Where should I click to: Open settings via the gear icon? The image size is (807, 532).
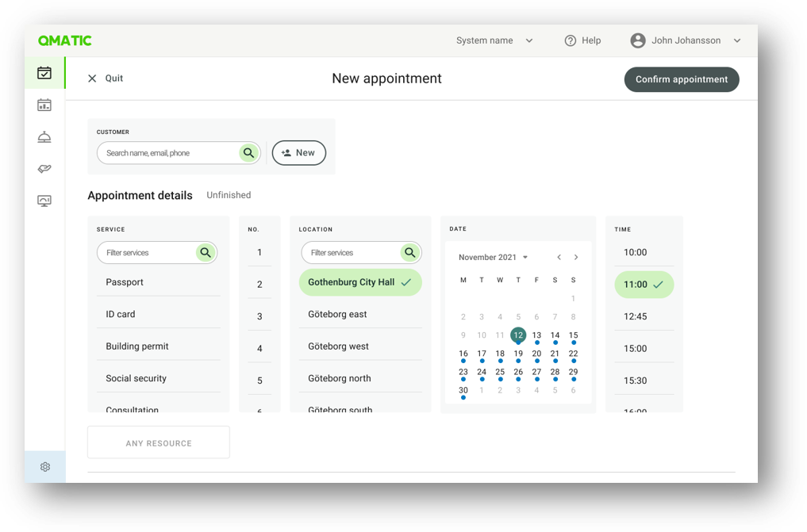[44, 467]
